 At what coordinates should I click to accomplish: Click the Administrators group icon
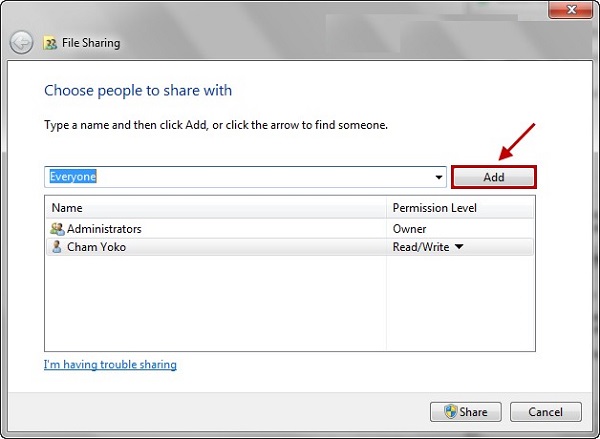pos(57,229)
